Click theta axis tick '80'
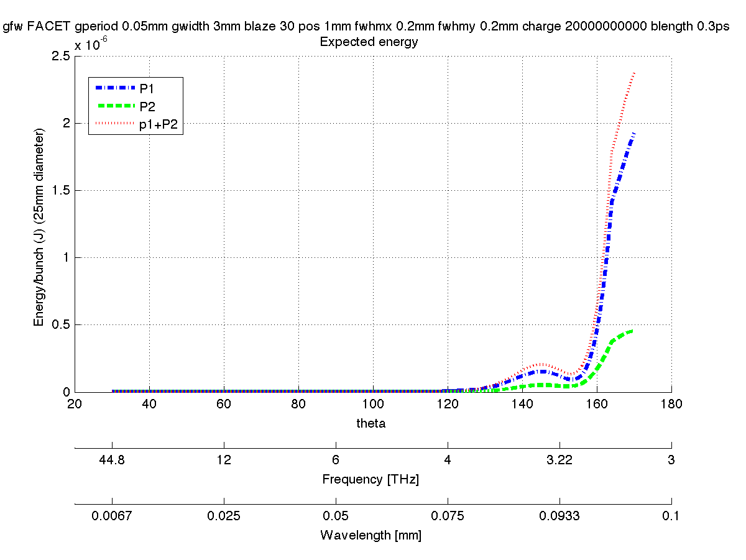 (x=298, y=404)
